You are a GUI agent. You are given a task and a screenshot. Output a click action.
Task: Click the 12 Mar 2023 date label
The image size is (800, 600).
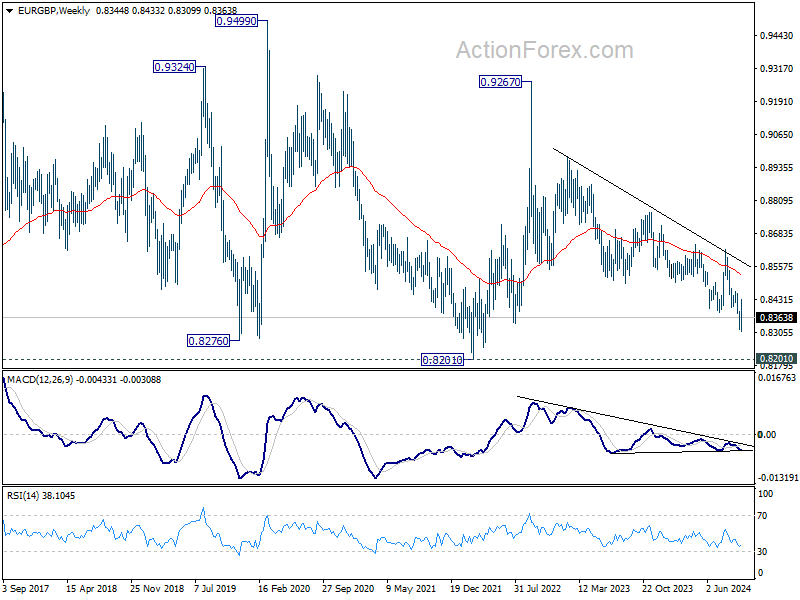point(604,589)
